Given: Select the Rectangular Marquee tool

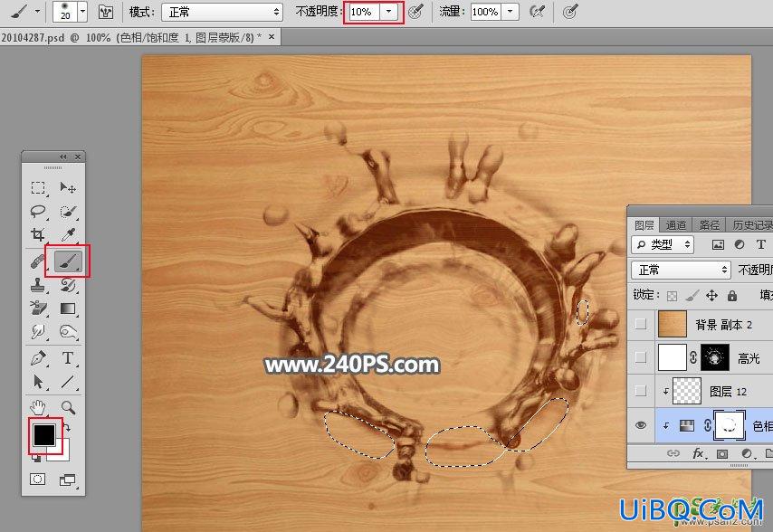Looking at the screenshot, I should tap(38, 187).
